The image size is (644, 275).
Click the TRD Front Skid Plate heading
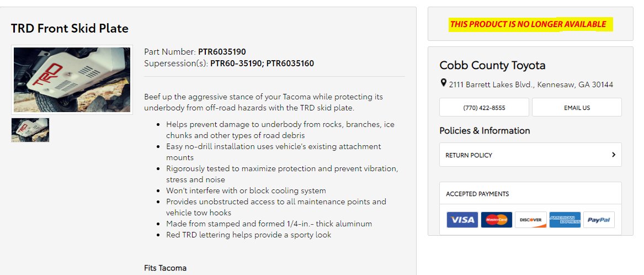(x=70, y=28)
